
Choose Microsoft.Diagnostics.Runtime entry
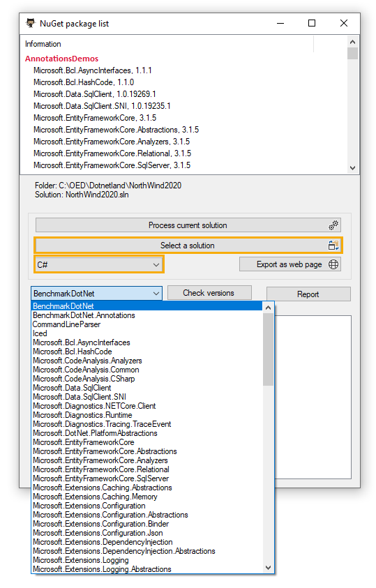point(147,415)
